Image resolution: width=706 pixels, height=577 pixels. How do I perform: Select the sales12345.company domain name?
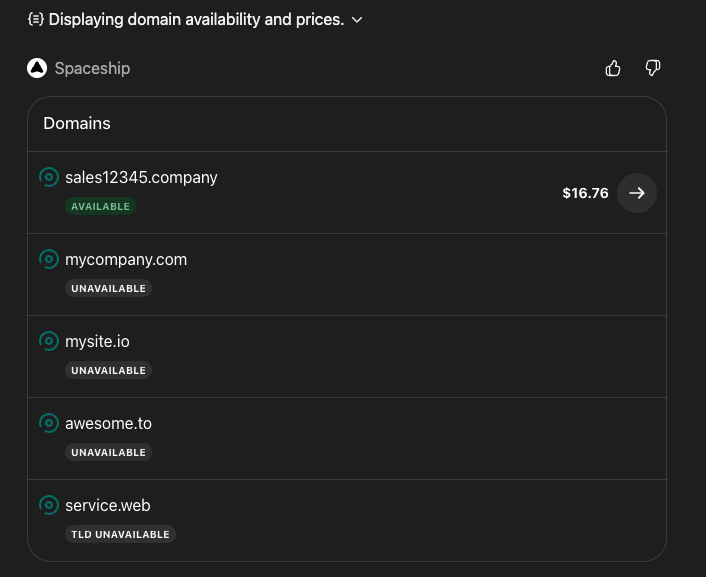coord(141,177)
